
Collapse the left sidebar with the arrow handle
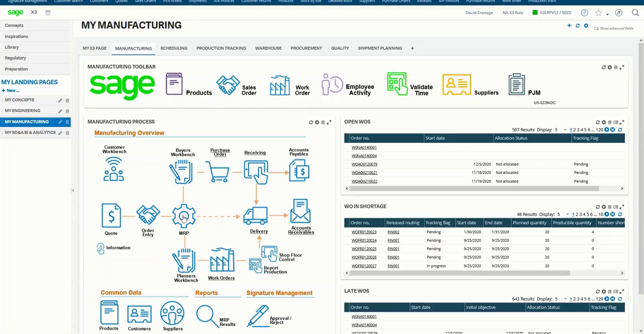click(72, 190)
